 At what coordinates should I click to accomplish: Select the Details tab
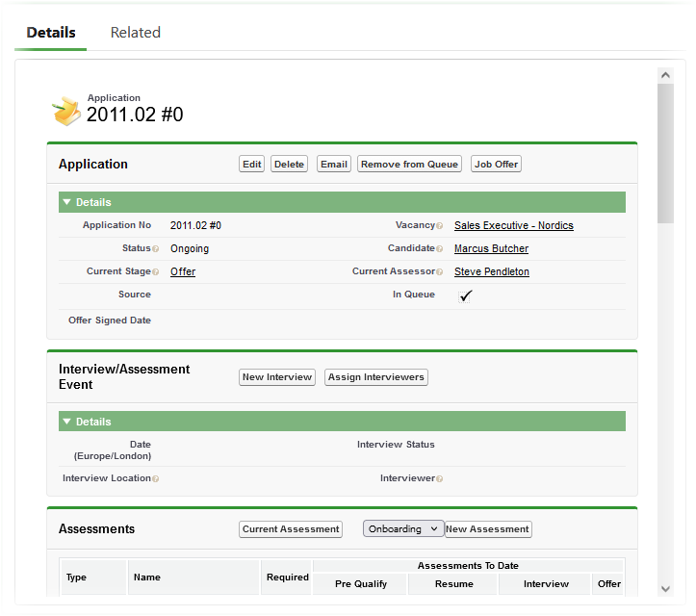(51, 32)
